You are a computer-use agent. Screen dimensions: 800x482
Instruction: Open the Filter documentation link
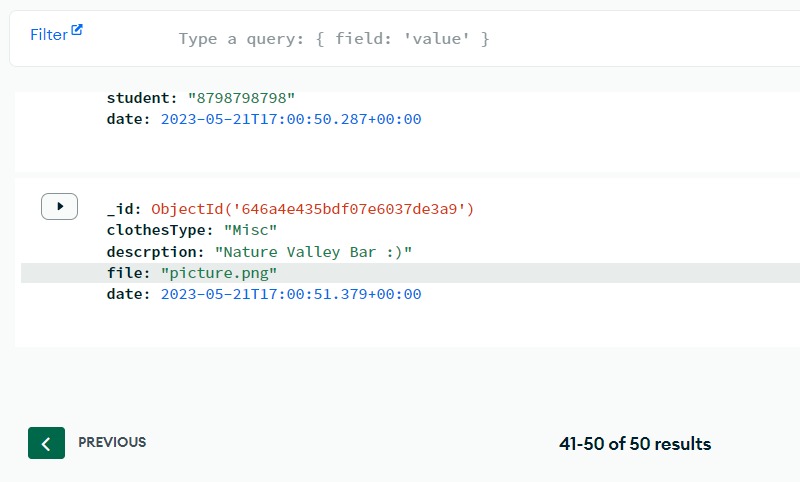click(x=56, y=34)
